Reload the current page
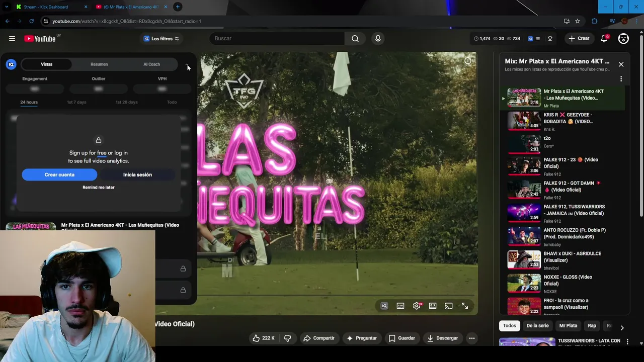The height and width of the screenshot is (362, 644). [x=31, y=21]
